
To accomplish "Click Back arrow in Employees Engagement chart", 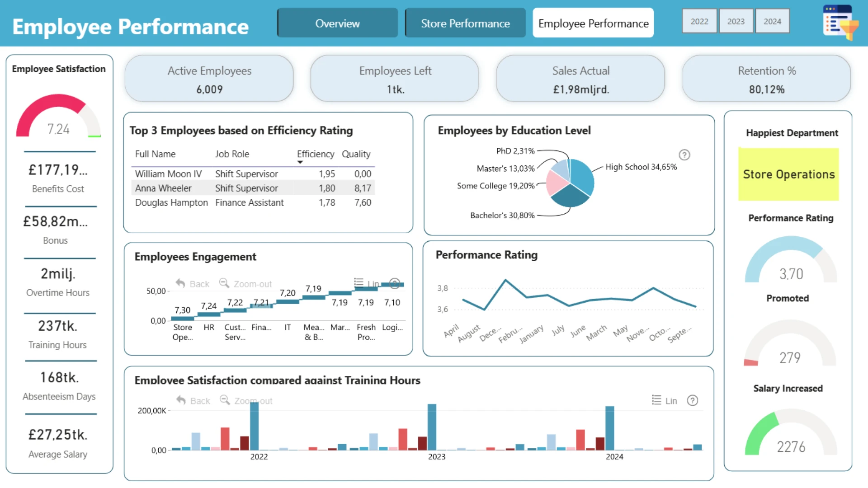I will 180,283.
